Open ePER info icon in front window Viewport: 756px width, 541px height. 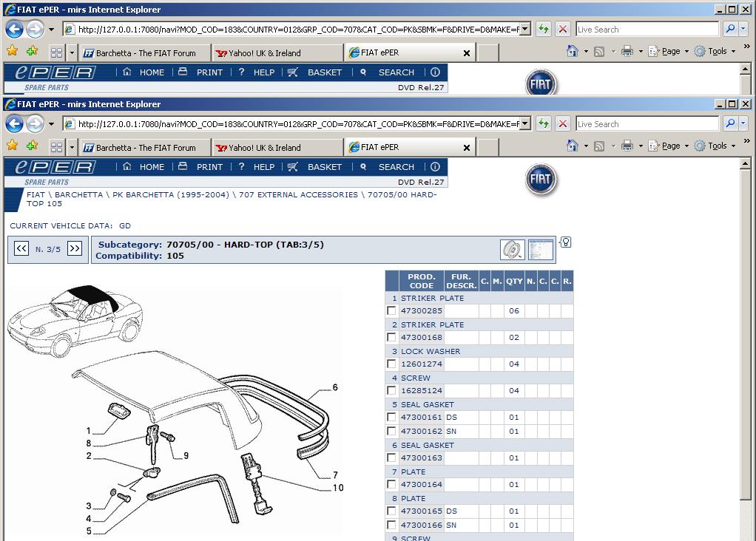tap(435, 167)
